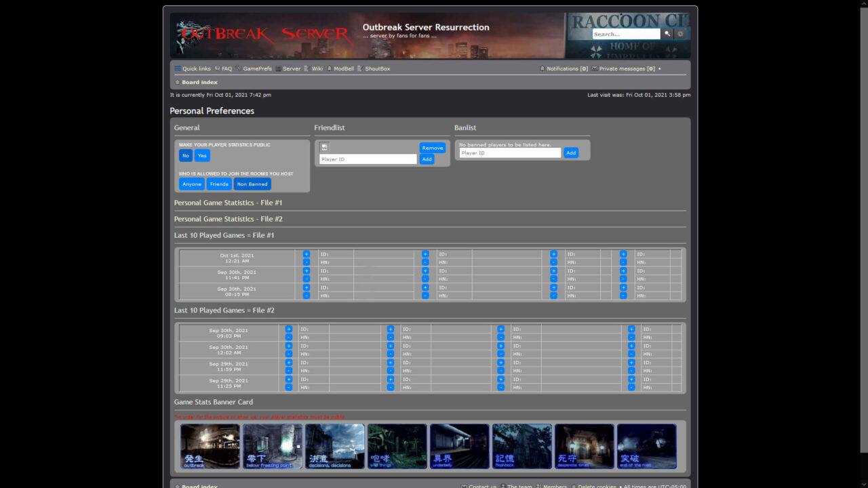Allow only Friends to join rooms
This screenshot has height=488, width=868.
point(219,184)
